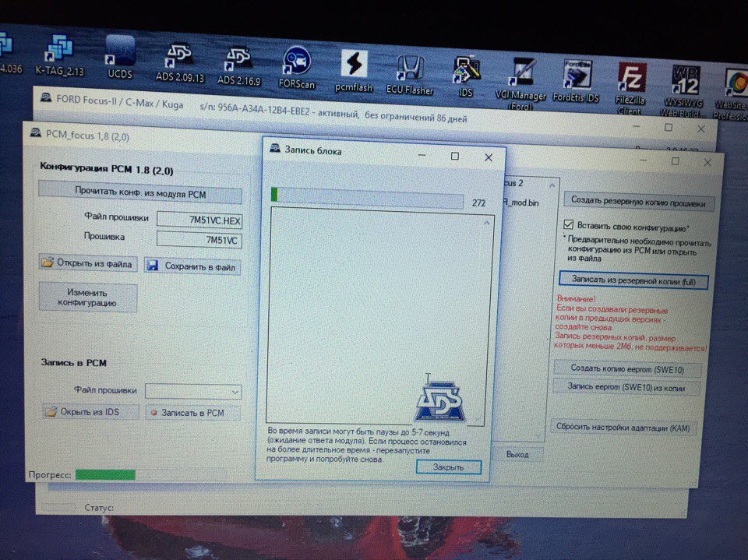The height and width of the screenshot is (560, 748).
Task: Click the Статус: label in the status bar
Action: (99, 508)
